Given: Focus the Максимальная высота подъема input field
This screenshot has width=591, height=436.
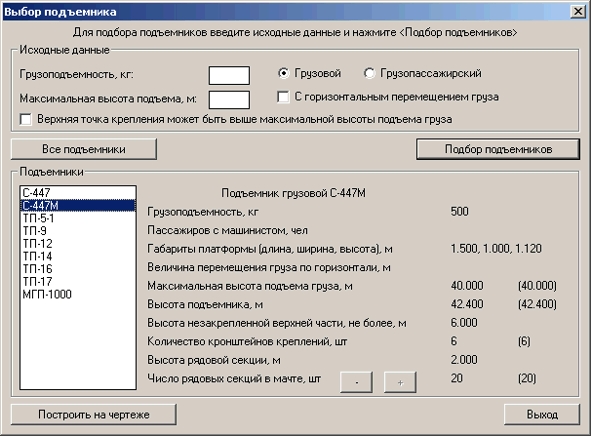Looking at the screenshot, I should (229, 100).
